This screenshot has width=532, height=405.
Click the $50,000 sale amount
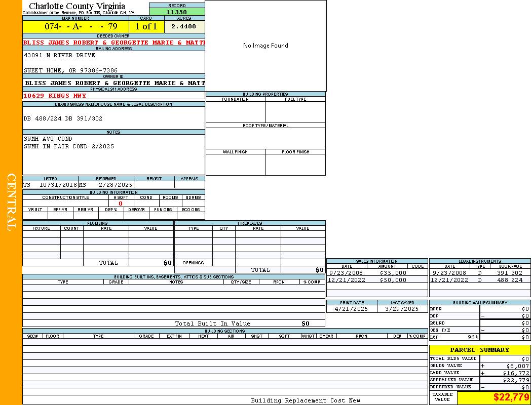[393, 280]
